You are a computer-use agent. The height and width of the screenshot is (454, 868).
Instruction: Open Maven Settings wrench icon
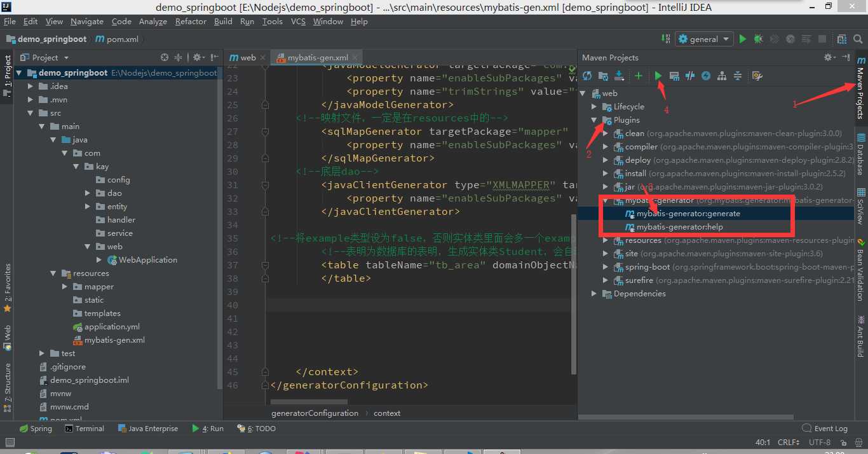point(757,76)
